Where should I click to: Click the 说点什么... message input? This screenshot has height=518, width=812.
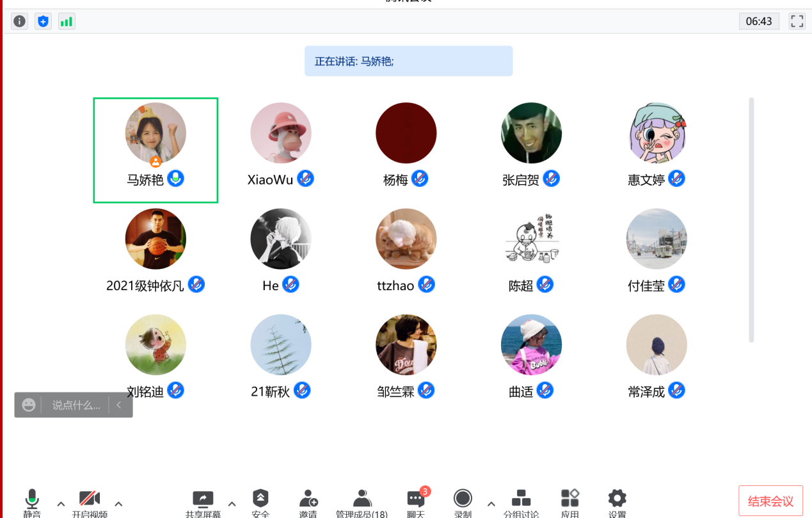click(76, 405)
